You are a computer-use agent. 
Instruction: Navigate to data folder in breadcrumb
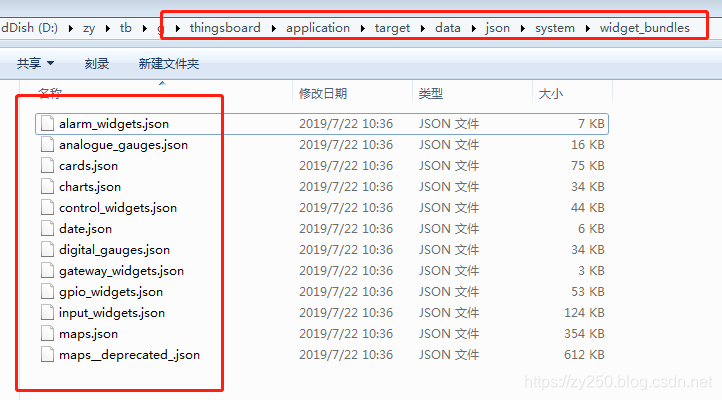coord(448,28)
